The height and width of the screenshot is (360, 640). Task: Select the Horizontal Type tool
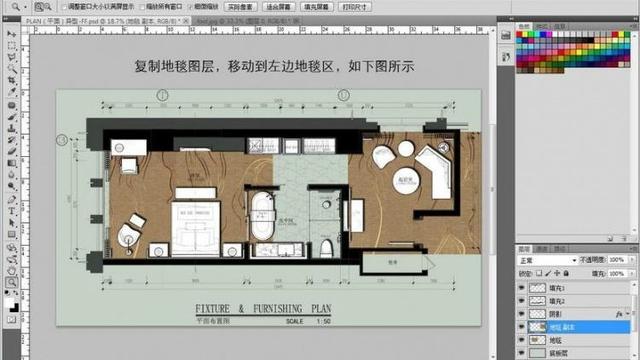click(x=11, y=211)
